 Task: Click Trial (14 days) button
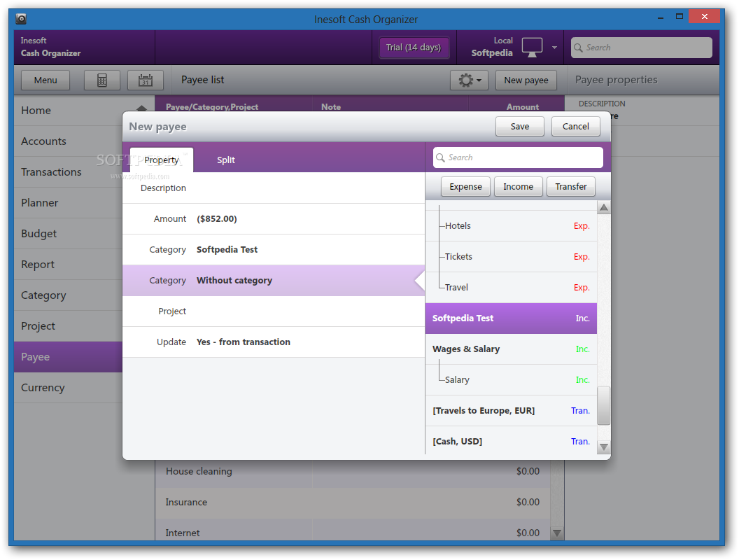(x=414, y=48)
